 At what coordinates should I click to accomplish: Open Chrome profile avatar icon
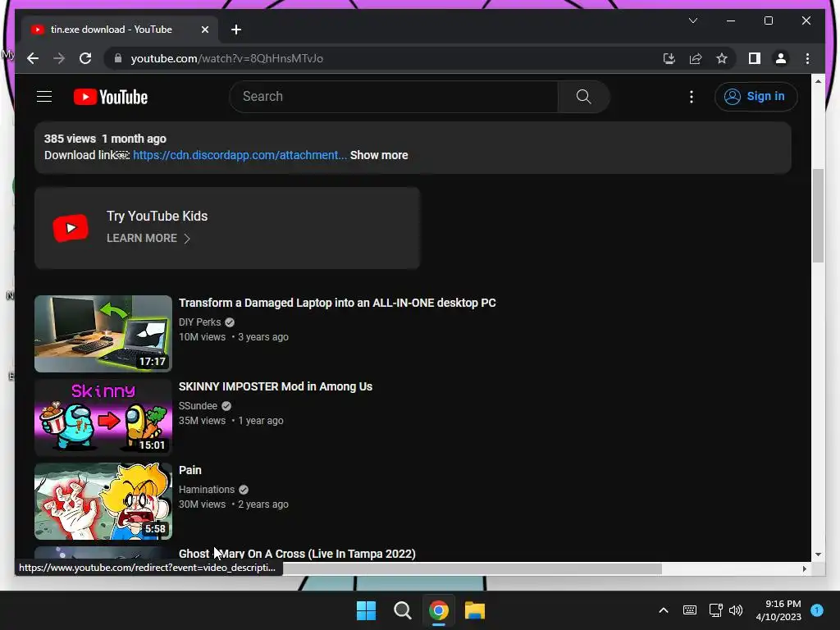(x=781, y=58)
